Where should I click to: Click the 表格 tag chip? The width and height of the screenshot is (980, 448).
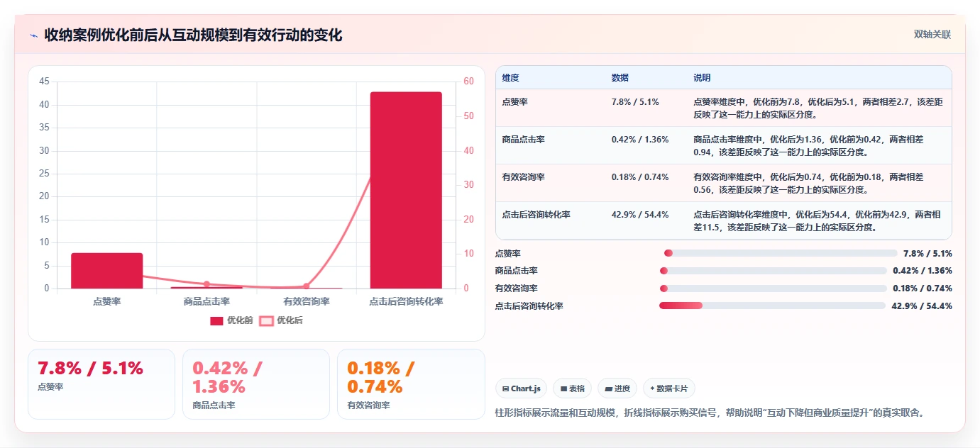click(573, 388)
